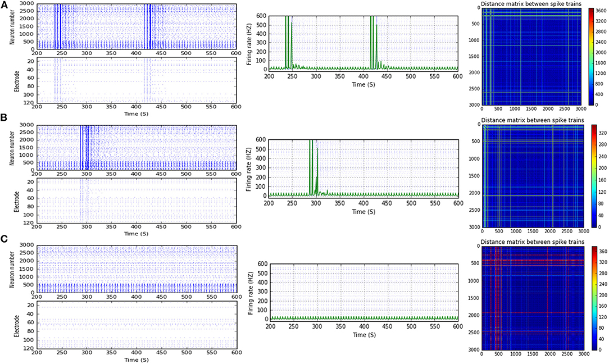Click the panel B firing rate plot
The height and width of the screenshot is (364, 609).
[363, 169]
